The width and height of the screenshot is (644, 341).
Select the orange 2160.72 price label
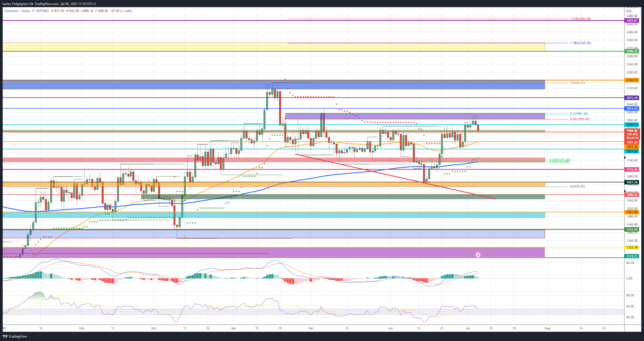632,80
